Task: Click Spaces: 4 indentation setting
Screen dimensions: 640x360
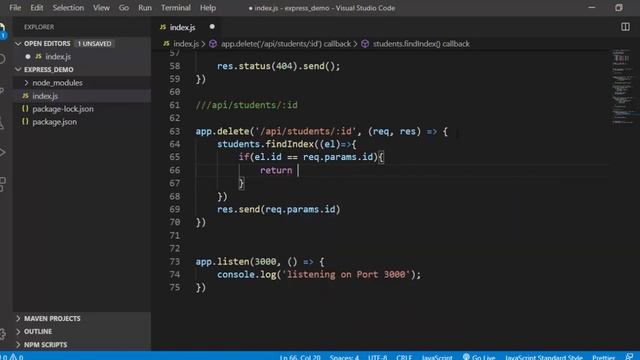Action: point(344,357)
